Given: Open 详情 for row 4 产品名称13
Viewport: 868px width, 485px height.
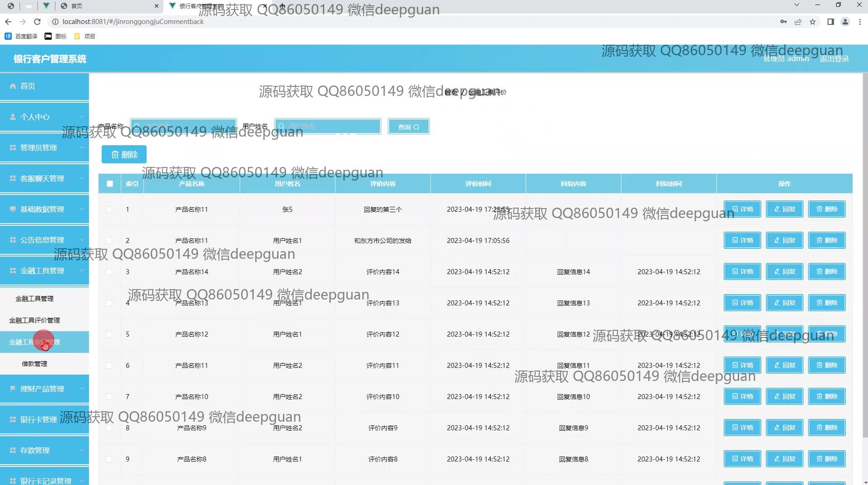Looking at the screenshot, I should tap(742, 303).
